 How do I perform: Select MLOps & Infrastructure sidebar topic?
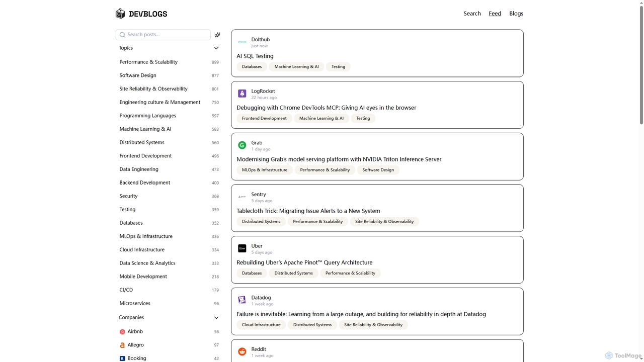[x=169, y=236]
